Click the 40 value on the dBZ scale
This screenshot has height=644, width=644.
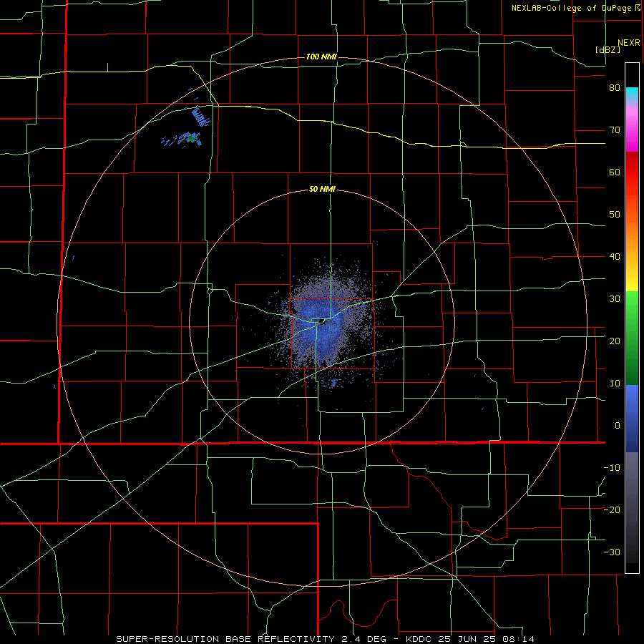click(615, 257)
